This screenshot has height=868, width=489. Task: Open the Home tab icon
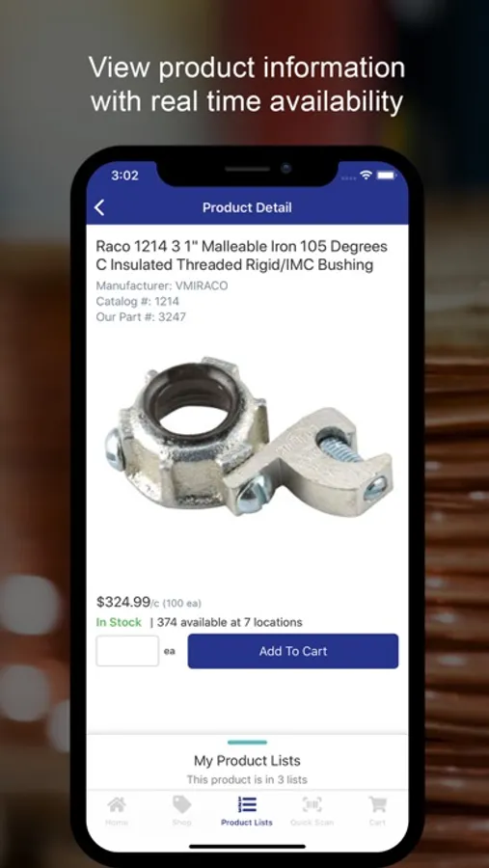tap(117, 804)
